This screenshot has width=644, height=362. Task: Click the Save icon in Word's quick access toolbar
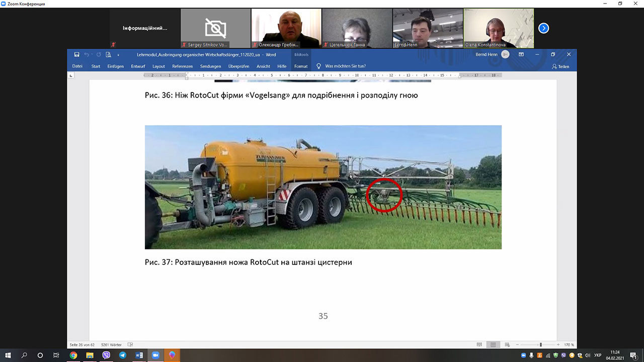76,54
